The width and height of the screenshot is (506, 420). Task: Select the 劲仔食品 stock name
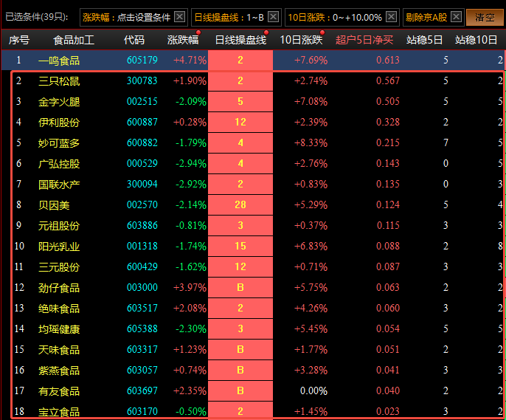[59, 287]
